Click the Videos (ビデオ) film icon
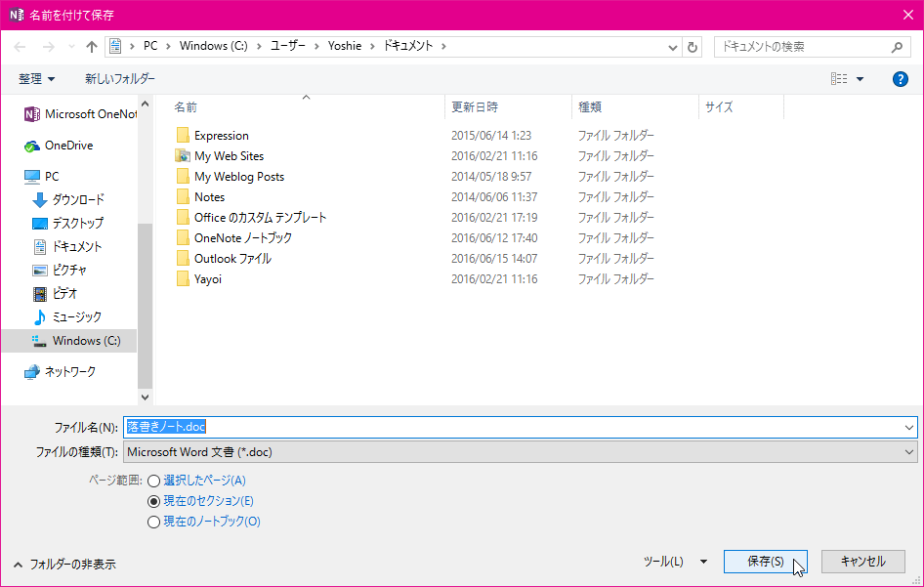The image size is (924, 587). coord(39,293)
